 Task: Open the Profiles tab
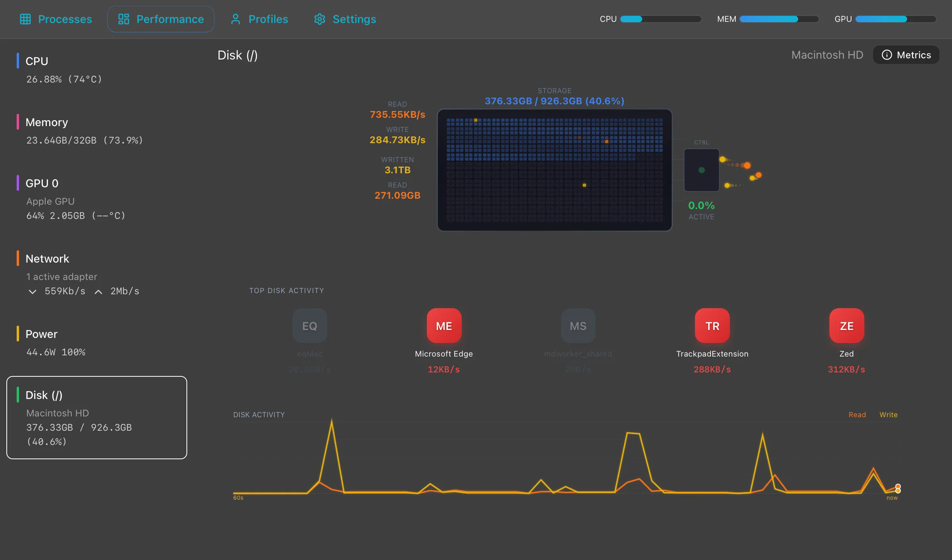259,19
